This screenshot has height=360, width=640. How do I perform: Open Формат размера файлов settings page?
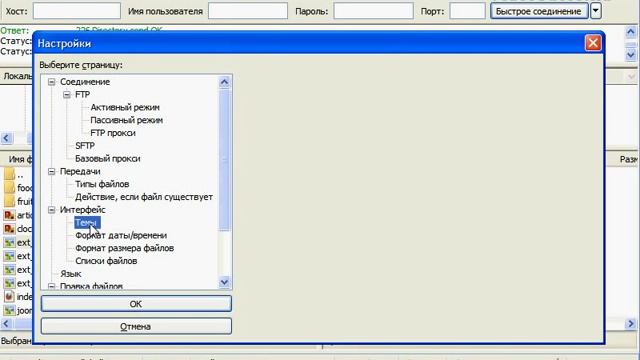click(124, 248)
